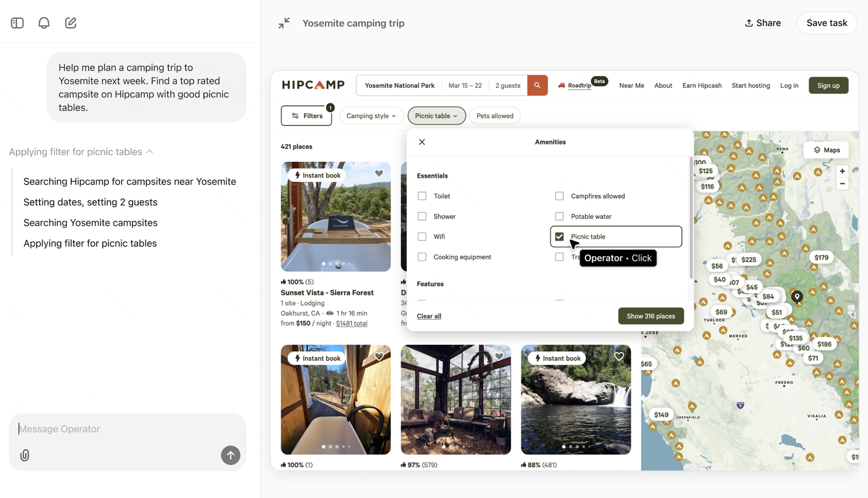Screen dimensions: 868x498
Task: Select the $135 price marker on map
Action: 795,338
